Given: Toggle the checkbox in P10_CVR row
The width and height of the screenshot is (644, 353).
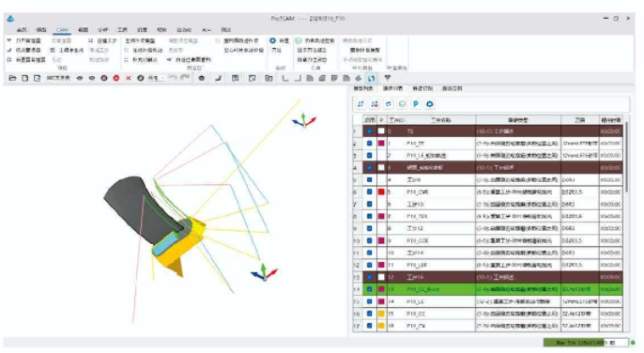Looking at the screenshot, I should 369,192.
